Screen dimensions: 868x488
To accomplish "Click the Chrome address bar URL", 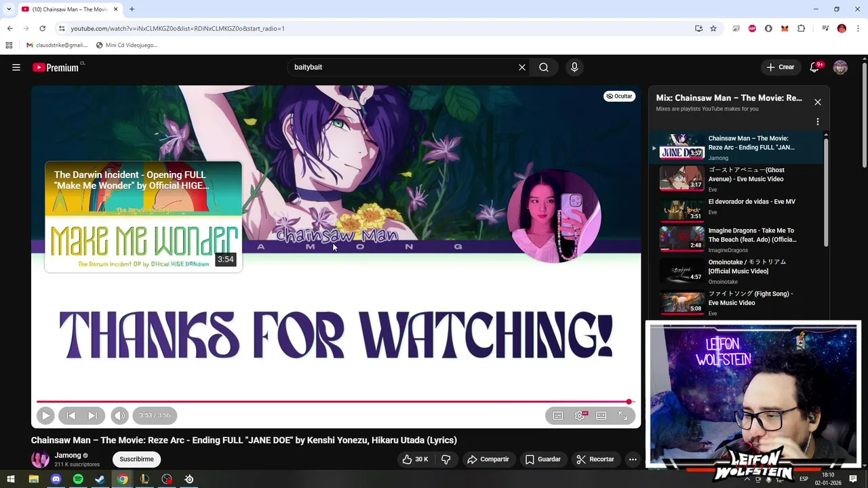I will (x=178, y=28).
